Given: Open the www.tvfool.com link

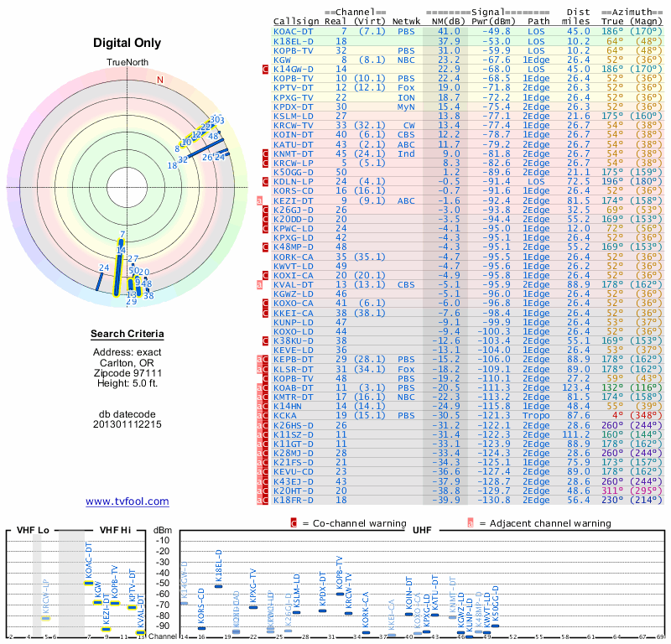Looking at the screenshot, I should tap(127, 501).
